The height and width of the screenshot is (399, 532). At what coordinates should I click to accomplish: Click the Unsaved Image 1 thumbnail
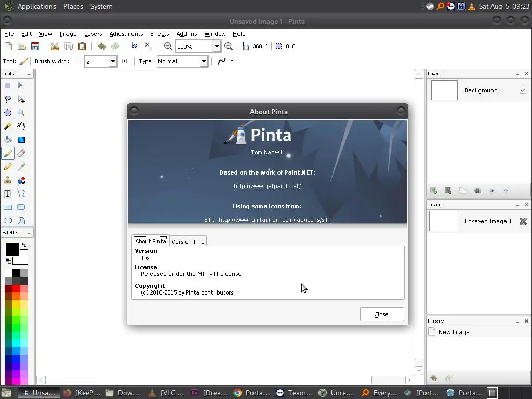tap(444, 221)
